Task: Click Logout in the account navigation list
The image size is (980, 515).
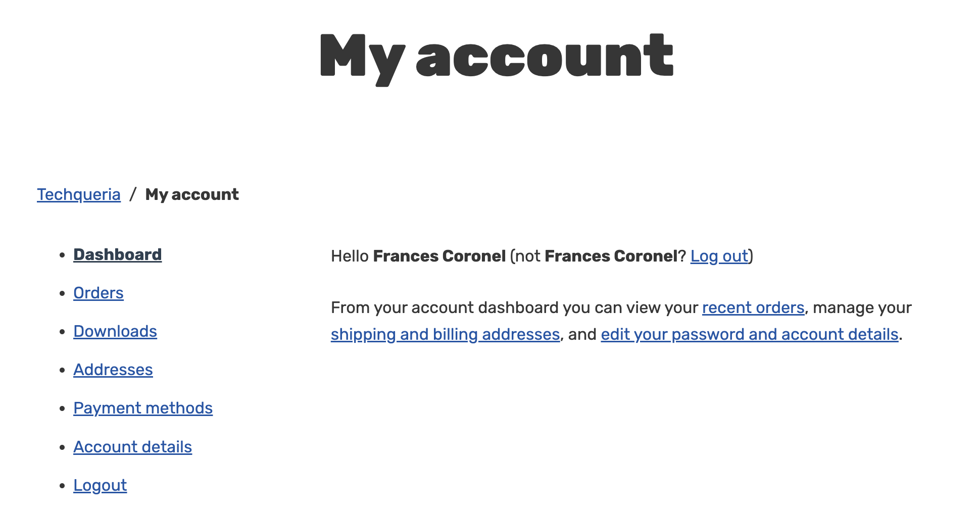Action: point(100,485)
